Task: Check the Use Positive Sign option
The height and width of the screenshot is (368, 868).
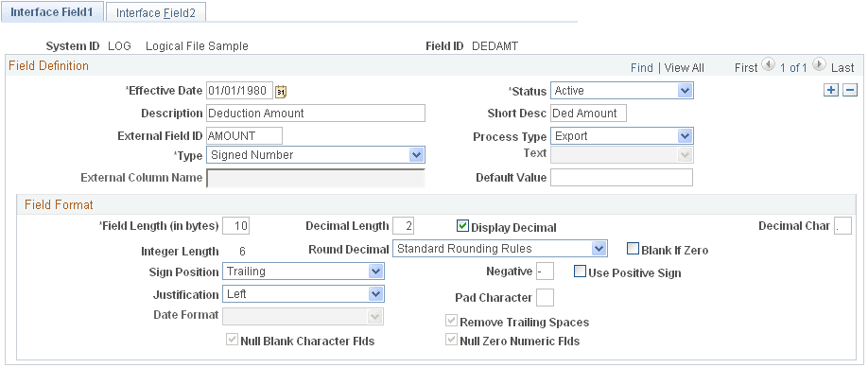Action: (x=580, y=271)
